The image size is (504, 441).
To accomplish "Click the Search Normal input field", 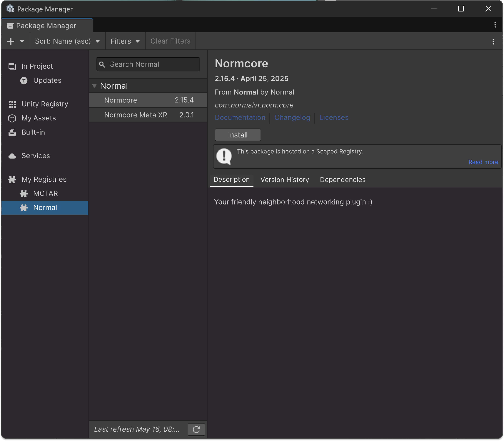I will (152, 64).
